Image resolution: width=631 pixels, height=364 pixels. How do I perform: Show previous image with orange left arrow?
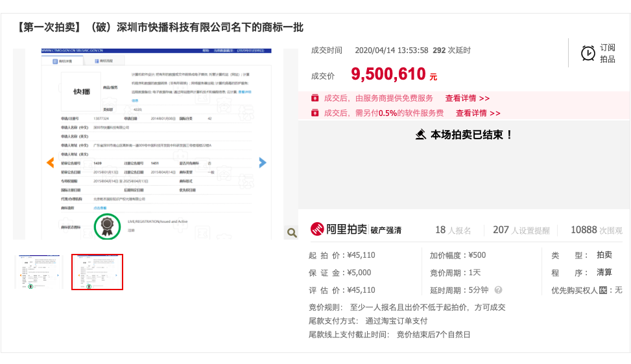[x=51, y=163]
